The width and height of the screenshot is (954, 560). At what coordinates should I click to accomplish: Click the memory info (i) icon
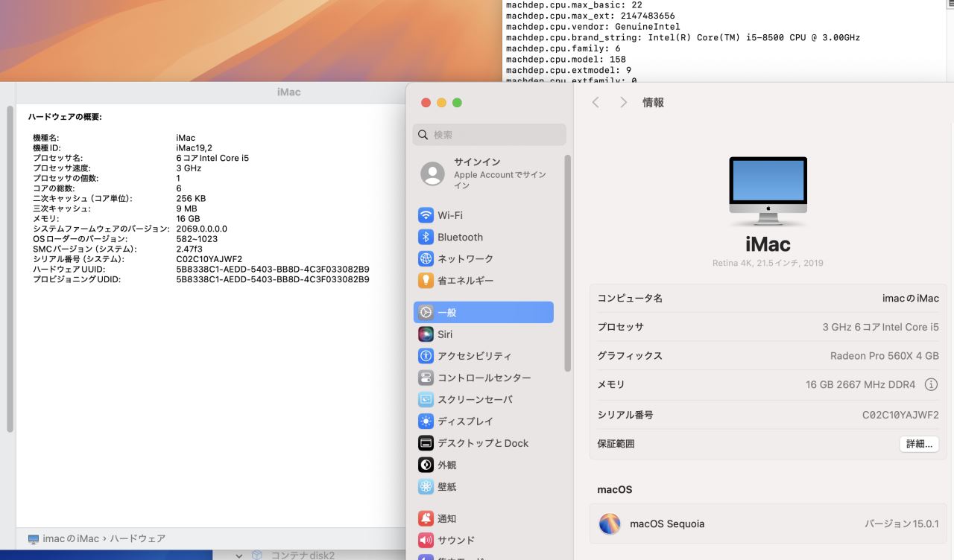click(x=931, y=385)
